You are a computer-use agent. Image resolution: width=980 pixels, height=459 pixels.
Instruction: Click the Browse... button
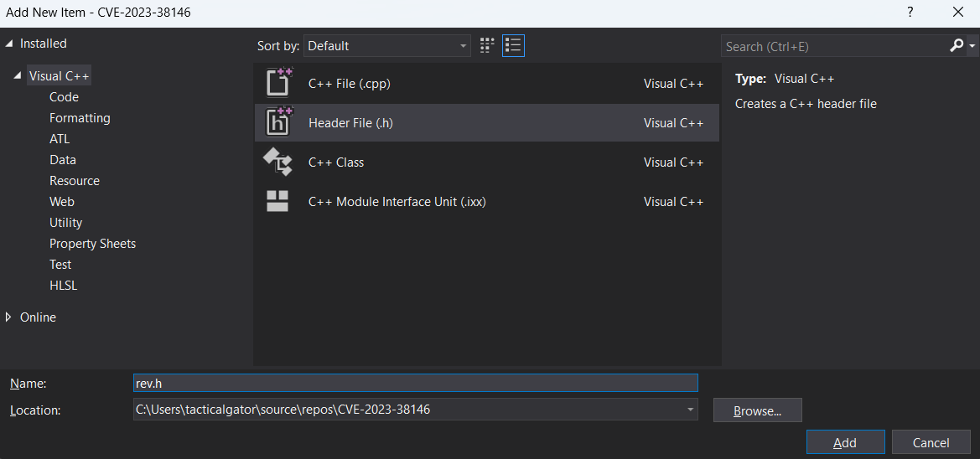[x=758, y=410]
